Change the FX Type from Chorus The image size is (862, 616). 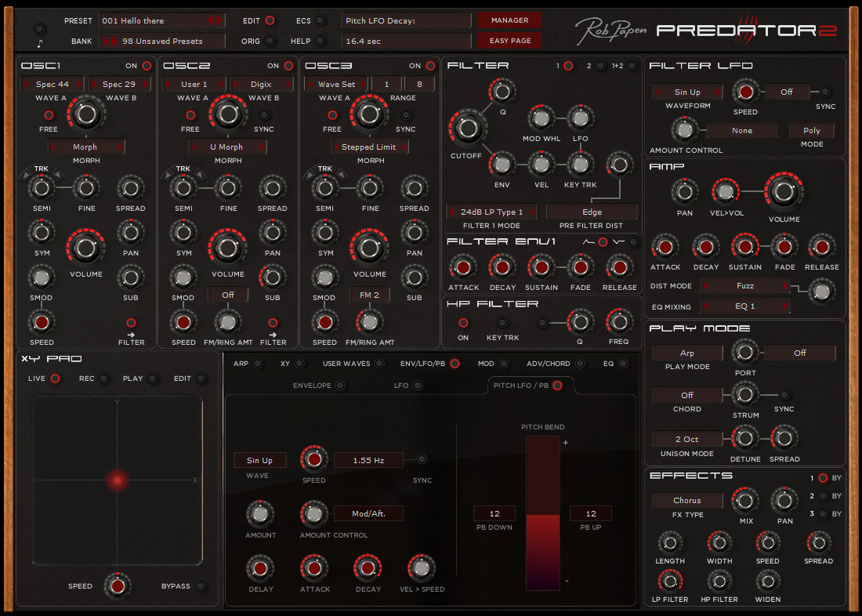coord(686,500)
